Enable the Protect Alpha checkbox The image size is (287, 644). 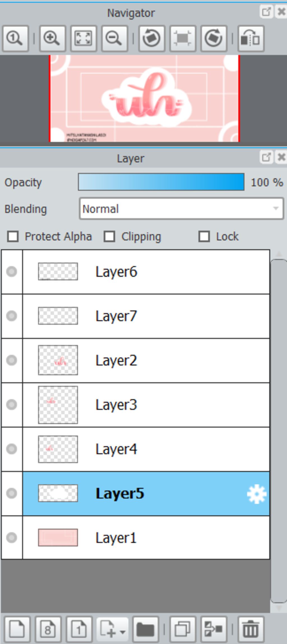[13, 237]
